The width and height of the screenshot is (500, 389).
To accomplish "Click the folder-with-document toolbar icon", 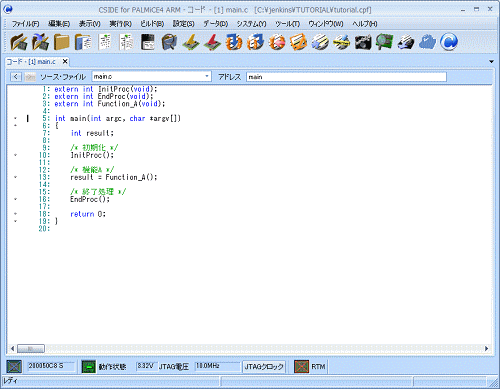I will coord(83,42).
